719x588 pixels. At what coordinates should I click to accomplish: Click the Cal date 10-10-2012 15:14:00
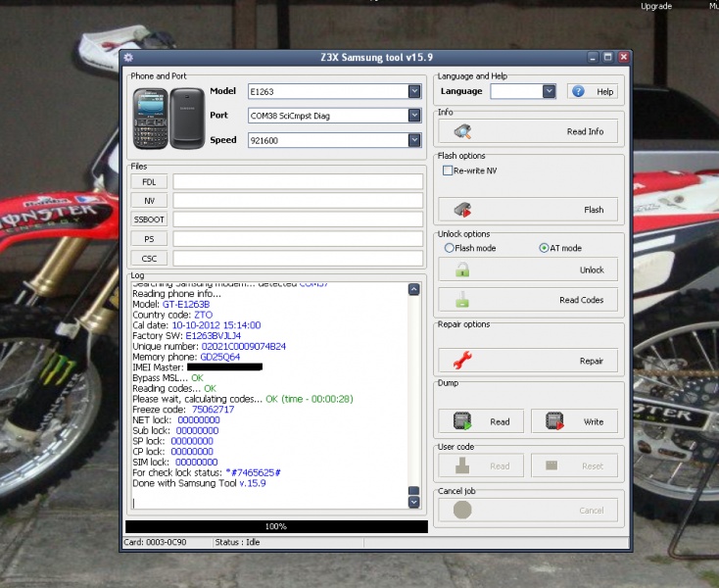click(x=216, y=325)
